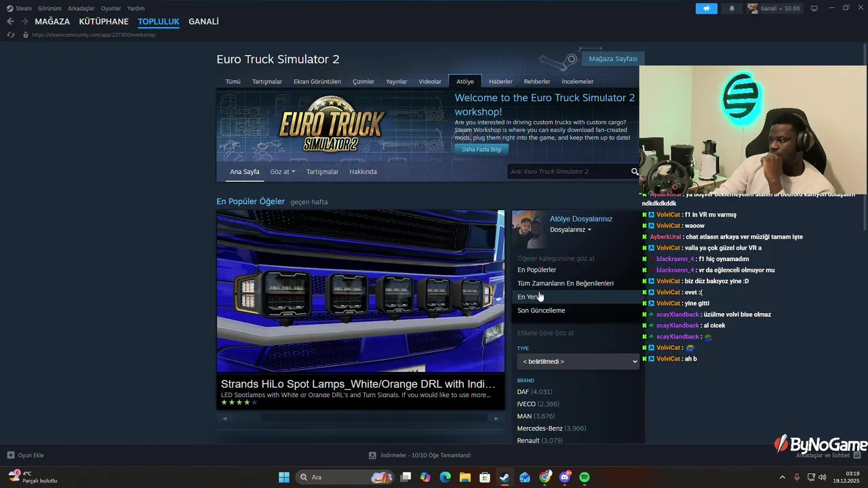Switch to Tartışmalar hub tab
The height and width of the screenshot is (488, 868).
pos(267,81)
